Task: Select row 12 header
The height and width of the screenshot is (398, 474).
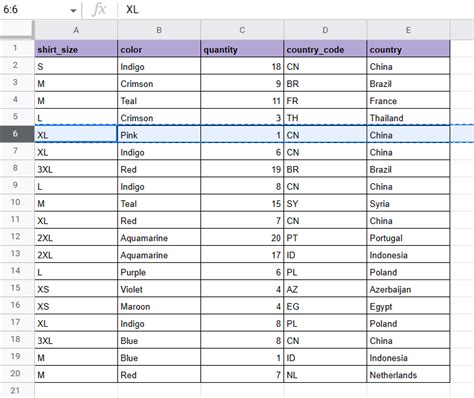Action: (15, 236)
